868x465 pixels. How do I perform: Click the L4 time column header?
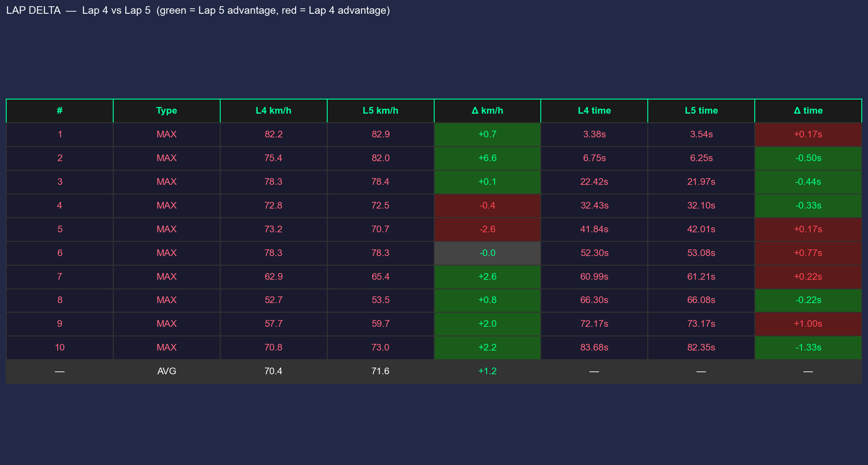click(x=594, y=111)
